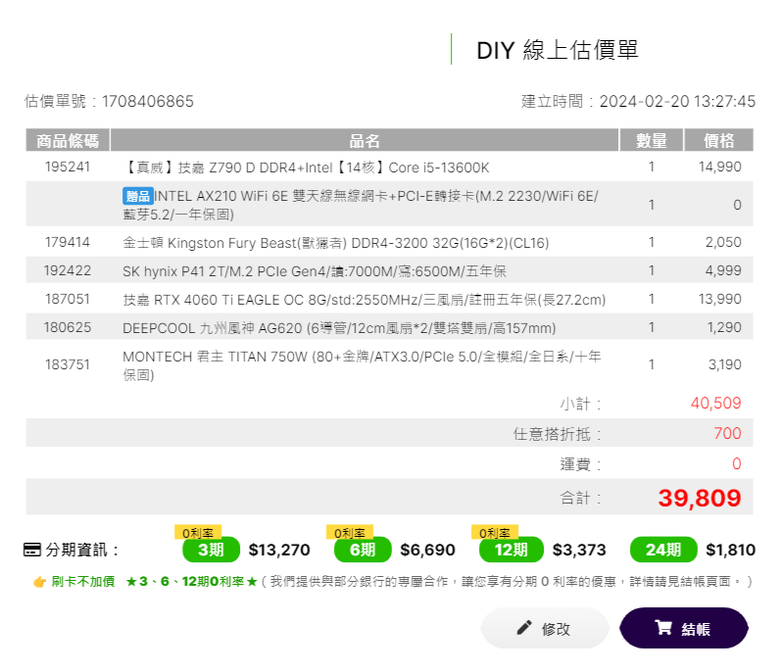The width and height of the screenshot is (780, 672).
Task: Click the subtotal value 40,509
Action: [716, 403]
